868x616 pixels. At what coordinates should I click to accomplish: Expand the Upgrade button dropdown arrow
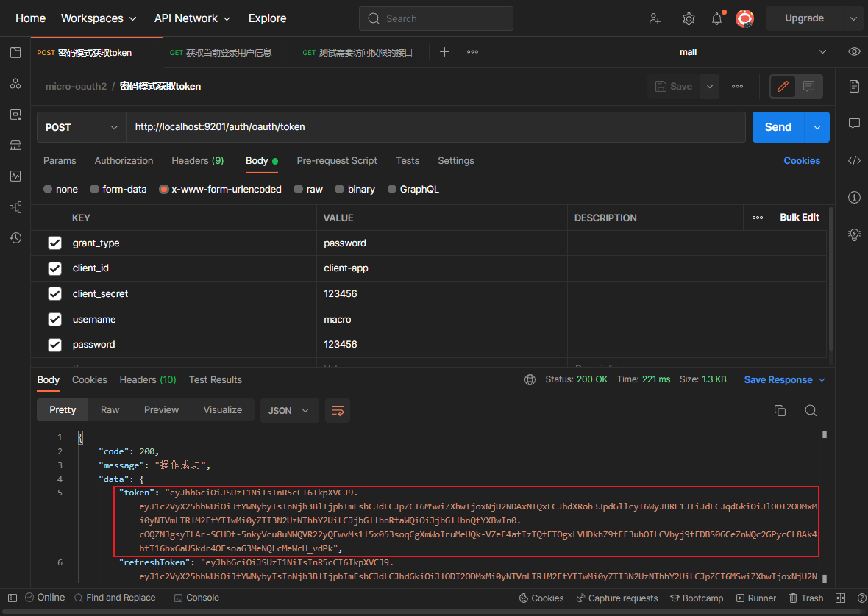pyautogui.click(x=853, y=18)
